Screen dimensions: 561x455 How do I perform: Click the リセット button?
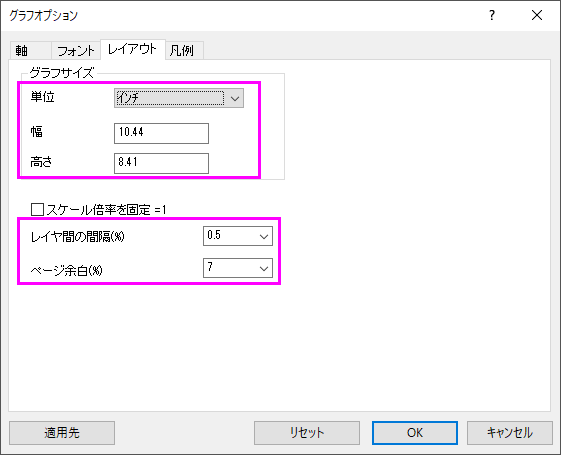tap(307, 433)
